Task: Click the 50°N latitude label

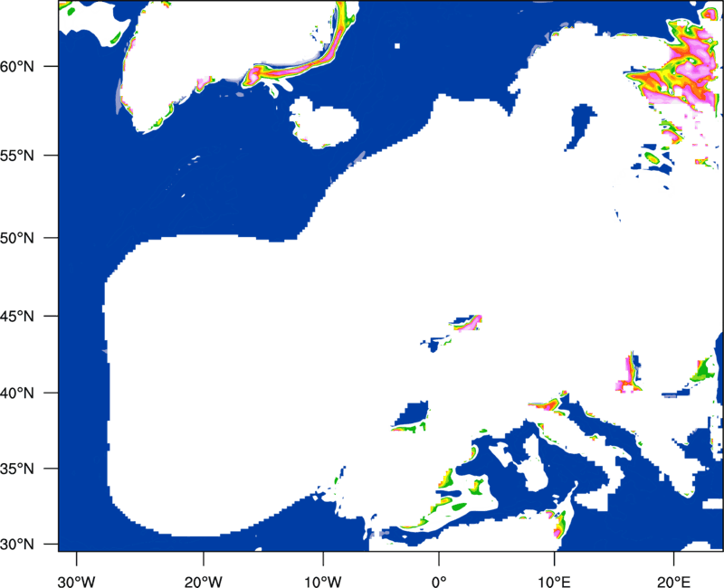Action: click(x=17, y=238)
